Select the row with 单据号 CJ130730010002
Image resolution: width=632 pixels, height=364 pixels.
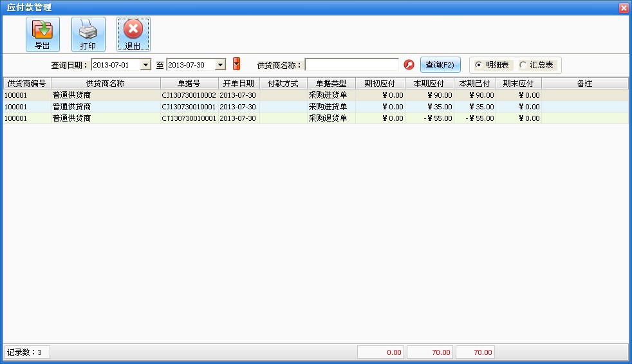[x=315, y=95]
